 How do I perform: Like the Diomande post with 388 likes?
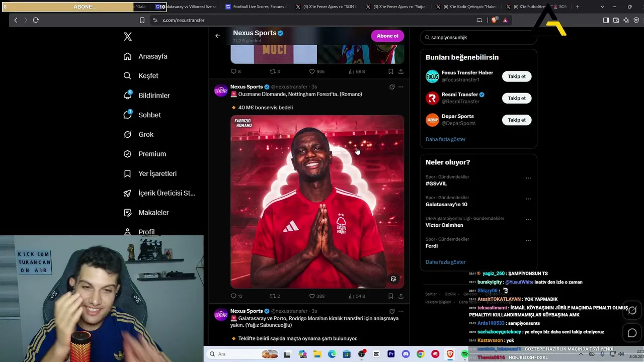point(317,296)
